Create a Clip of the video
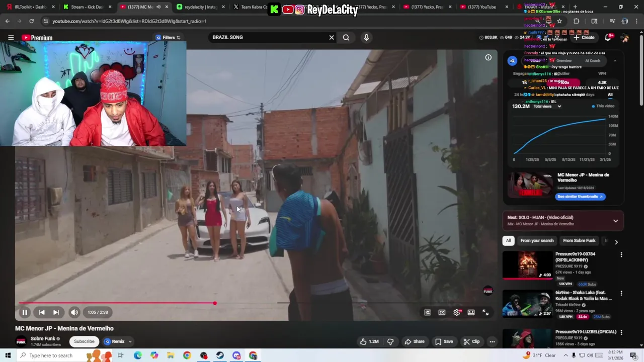The image size is (644, 362). 471,342
